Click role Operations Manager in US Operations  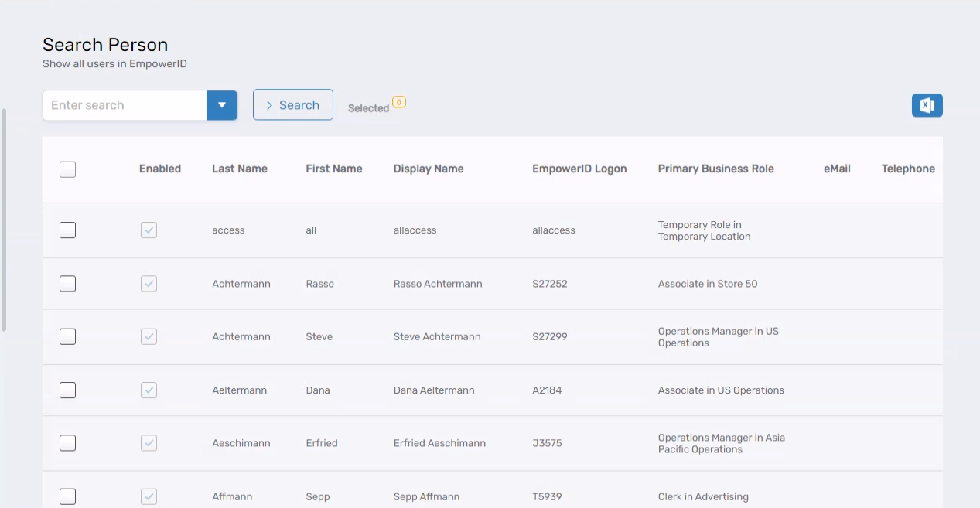(719, 337)
